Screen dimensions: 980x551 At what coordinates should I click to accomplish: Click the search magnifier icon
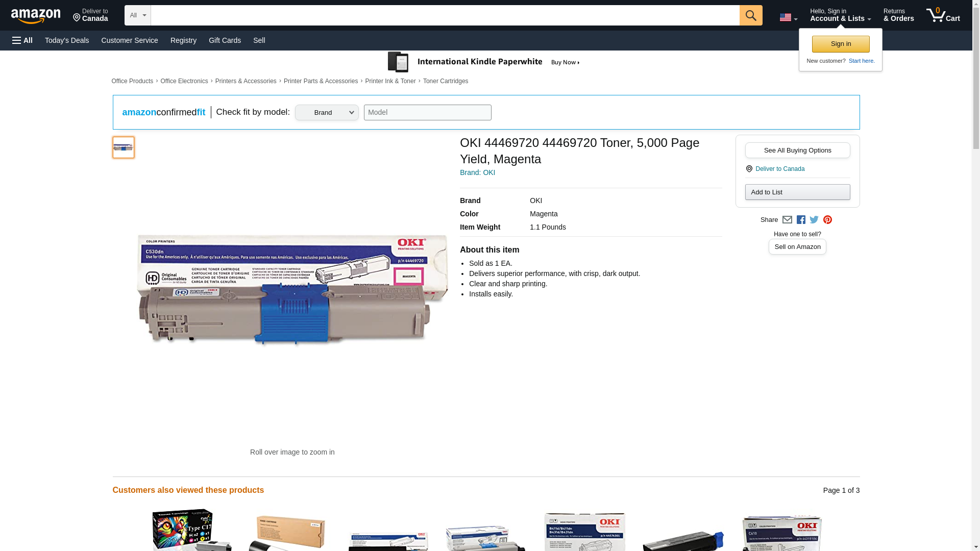click(x=750, y=15)
